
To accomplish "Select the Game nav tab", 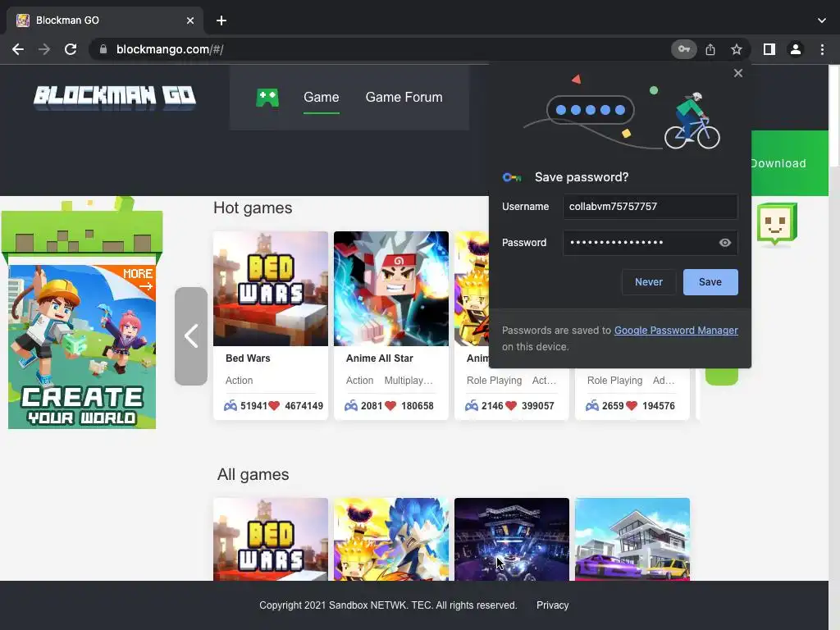I will 321,97.
